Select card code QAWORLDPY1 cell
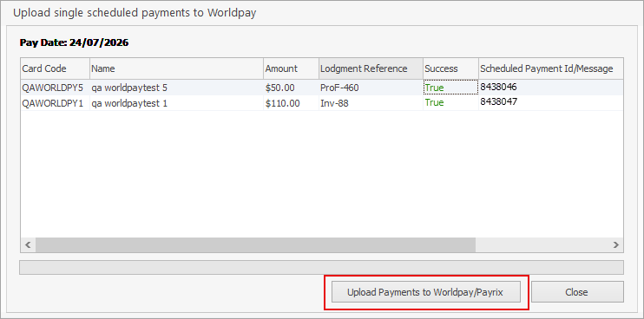The width and height of the screenshot is (644, 319). [x=55, y=103]
